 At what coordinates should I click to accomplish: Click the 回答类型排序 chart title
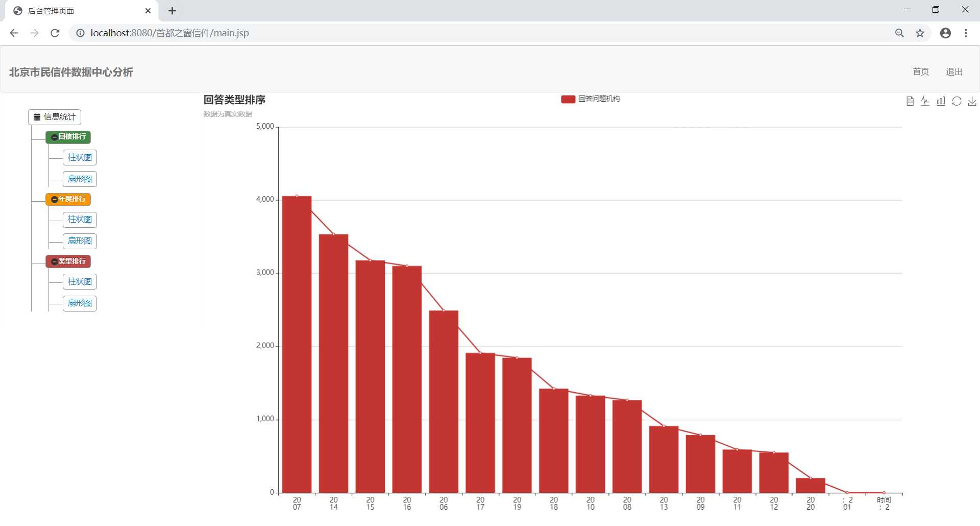234,100
